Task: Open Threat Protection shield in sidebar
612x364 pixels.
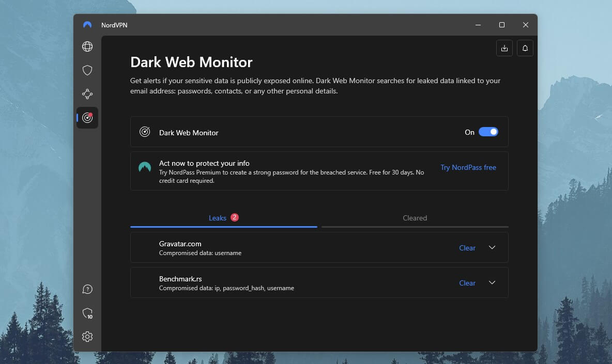Action: point(87,70)
